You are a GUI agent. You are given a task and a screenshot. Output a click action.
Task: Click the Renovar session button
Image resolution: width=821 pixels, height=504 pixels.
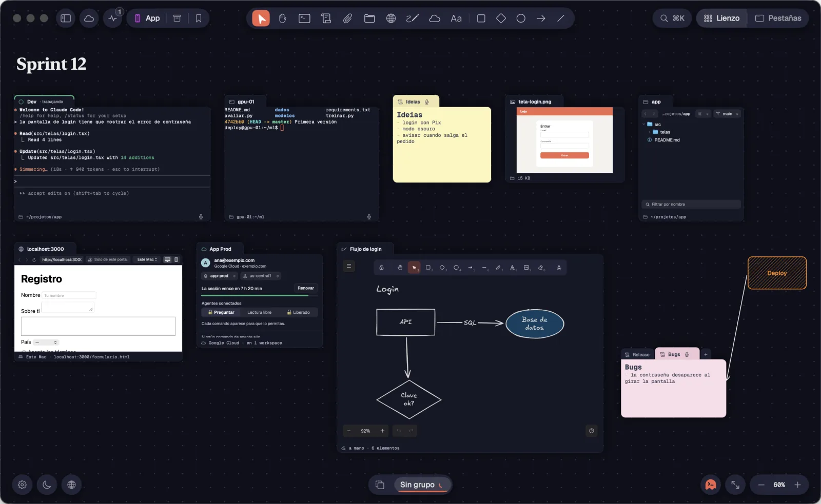(306, 288)
